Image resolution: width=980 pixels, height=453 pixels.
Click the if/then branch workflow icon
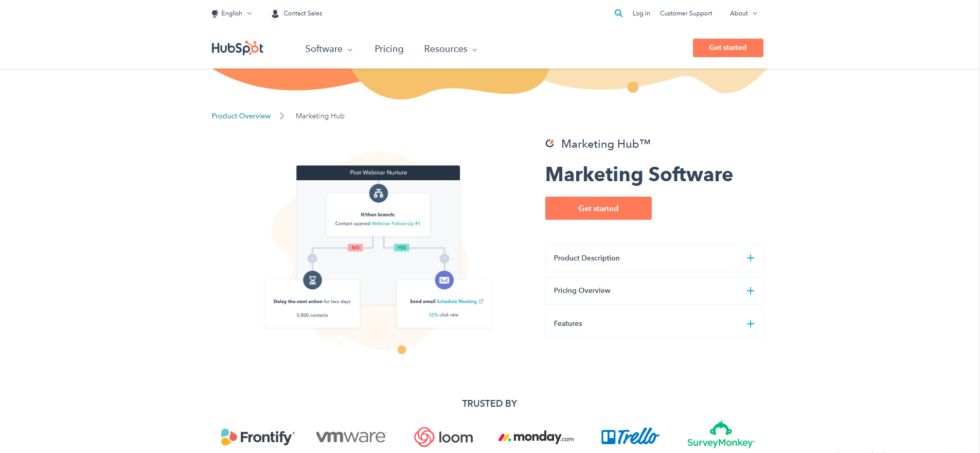click(x=379, y=194)
